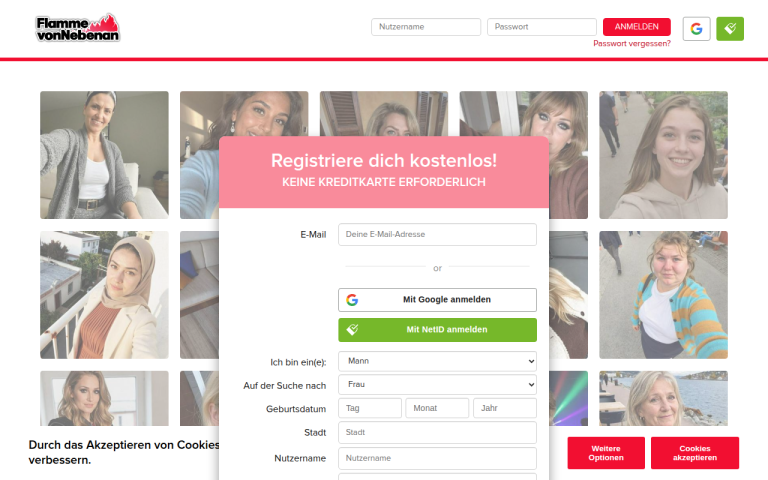Open photo of woman in beige hijab

[x=104, y=295]
